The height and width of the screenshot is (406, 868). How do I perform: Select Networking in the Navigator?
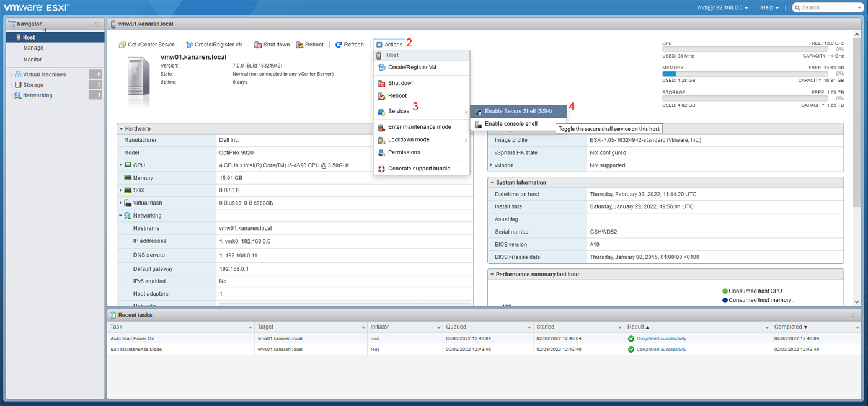click(39, 95)
